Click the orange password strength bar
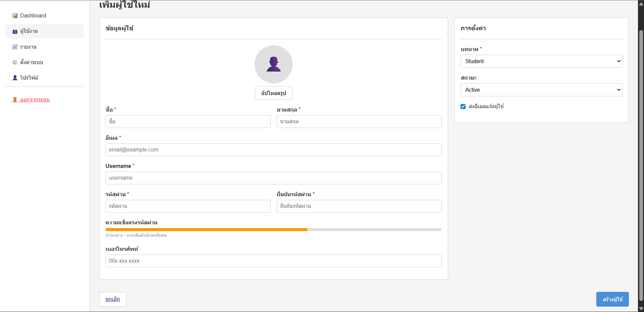644x312 pixels. 206,230
